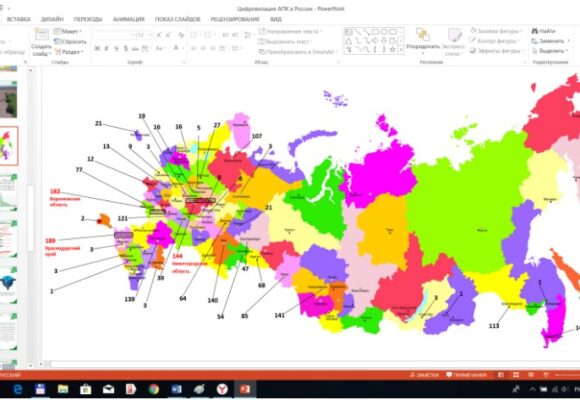The height and width of the screenshot is (400, 580).
Task: Click the map label number 113
Action: (494, 326)
